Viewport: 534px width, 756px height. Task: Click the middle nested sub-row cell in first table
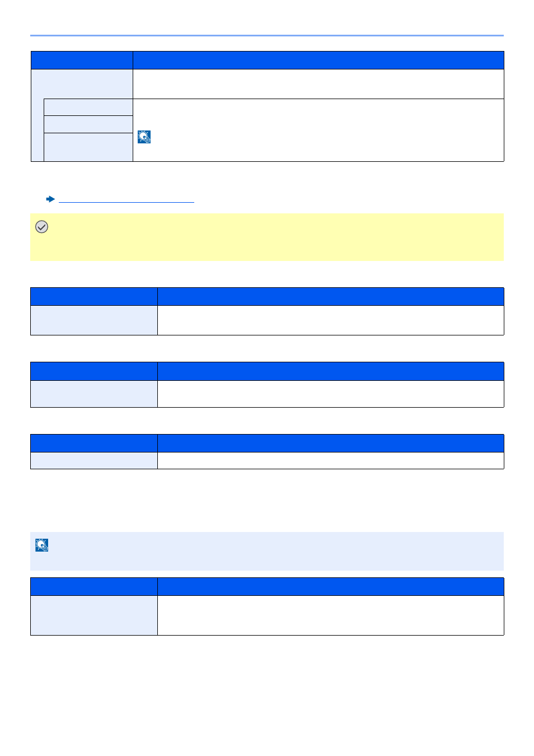[x=88, y=124]
